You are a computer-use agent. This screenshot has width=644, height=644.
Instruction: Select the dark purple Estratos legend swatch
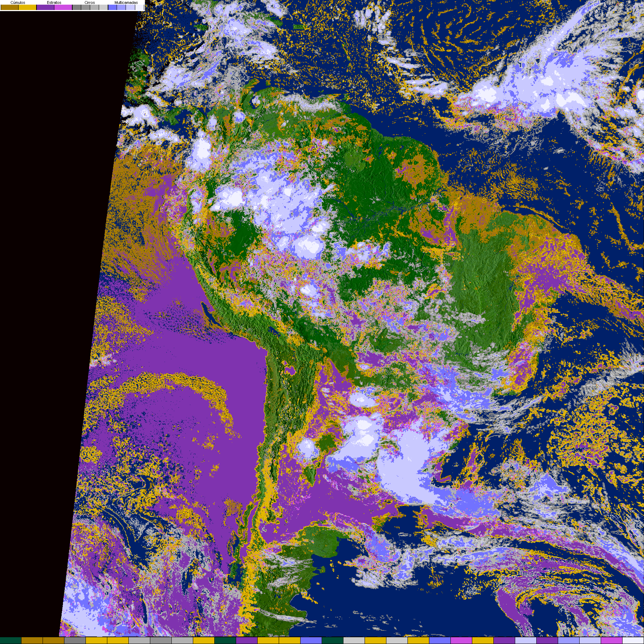pos(45,7)
